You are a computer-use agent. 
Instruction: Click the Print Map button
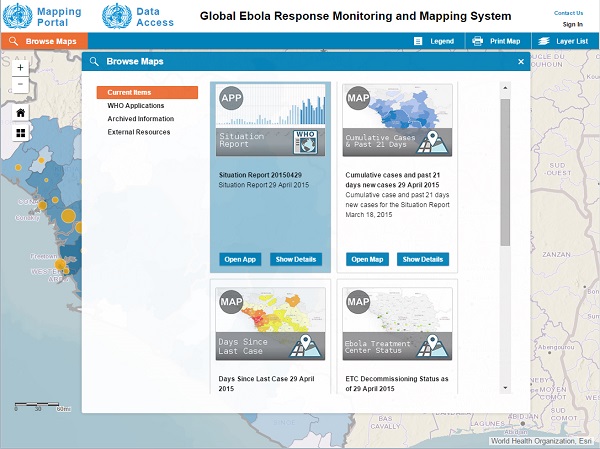pyautogui.click(x=496, y=41)
